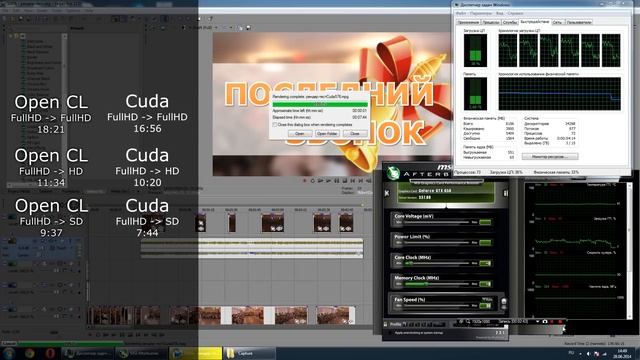Image resolution: width=640 pixels, height=360 pixels.
Task: Click the system tray clock
Action: (622, 353)
